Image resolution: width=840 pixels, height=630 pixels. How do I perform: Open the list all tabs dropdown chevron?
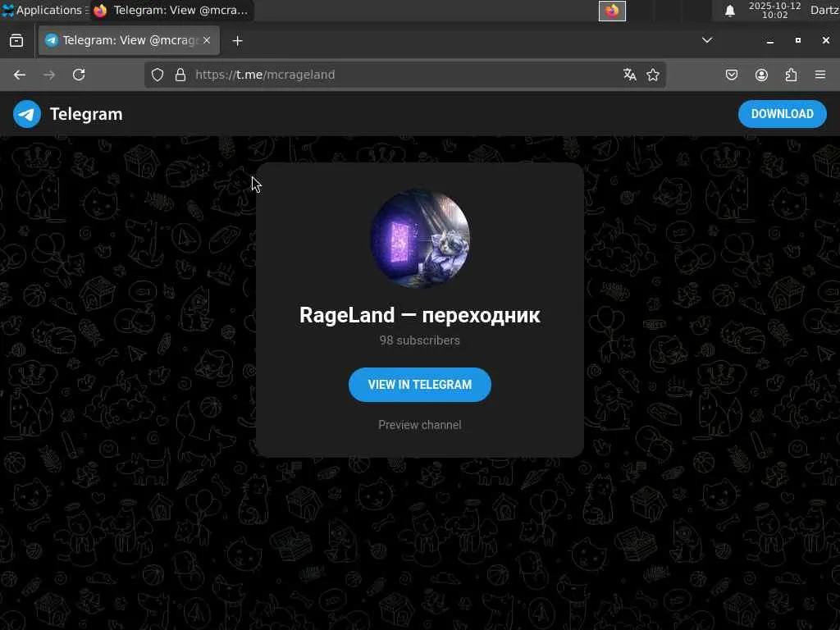(x=706, y=40)
